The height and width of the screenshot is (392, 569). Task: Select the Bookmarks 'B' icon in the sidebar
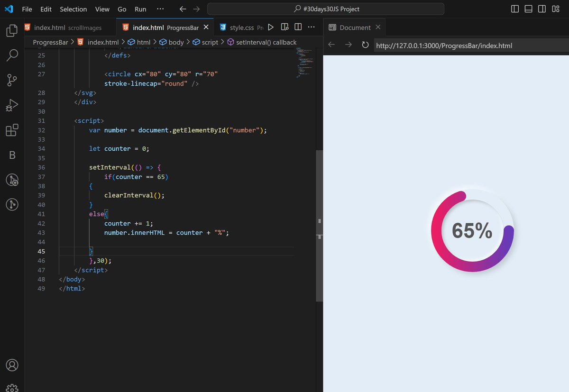coord(12,155)
